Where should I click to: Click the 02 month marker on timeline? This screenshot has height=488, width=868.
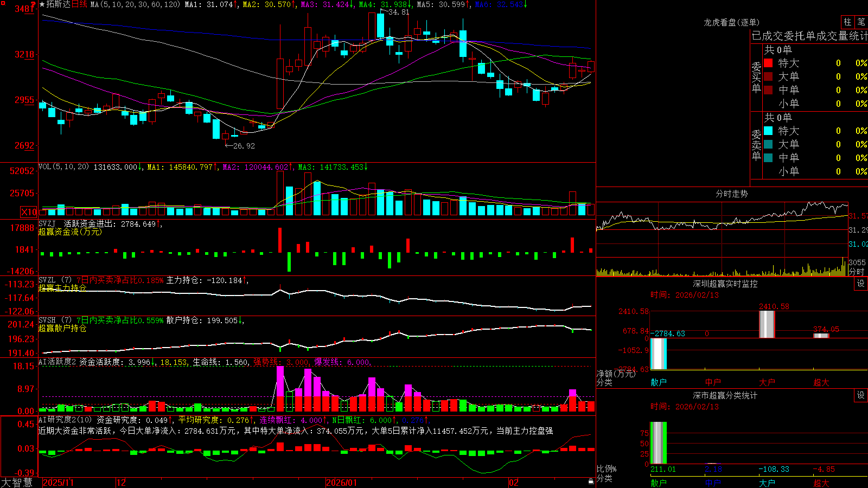pos(514,483)
